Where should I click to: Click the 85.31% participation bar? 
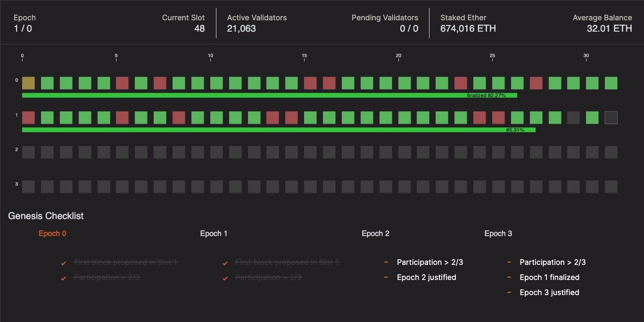[278, 130]
